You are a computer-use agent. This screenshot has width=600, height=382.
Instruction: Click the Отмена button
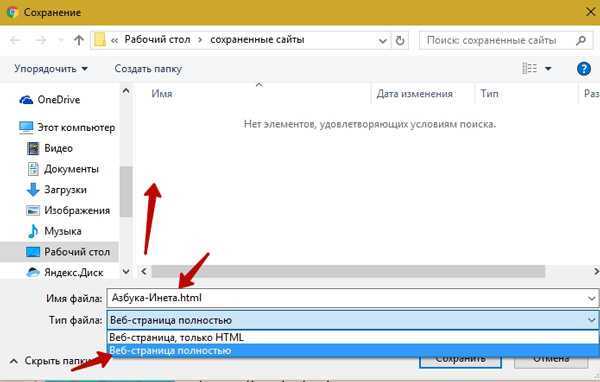point(551,360)
